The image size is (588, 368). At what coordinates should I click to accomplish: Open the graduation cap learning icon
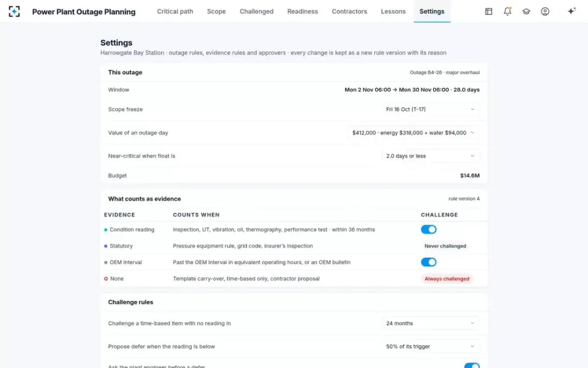[526, 11]
